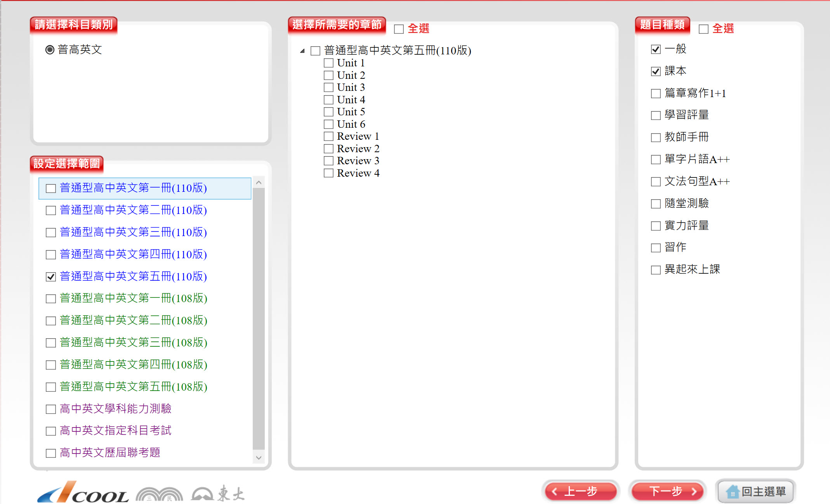Select 普通型高中英文第一冊(110版) in range list

[51, 188]
